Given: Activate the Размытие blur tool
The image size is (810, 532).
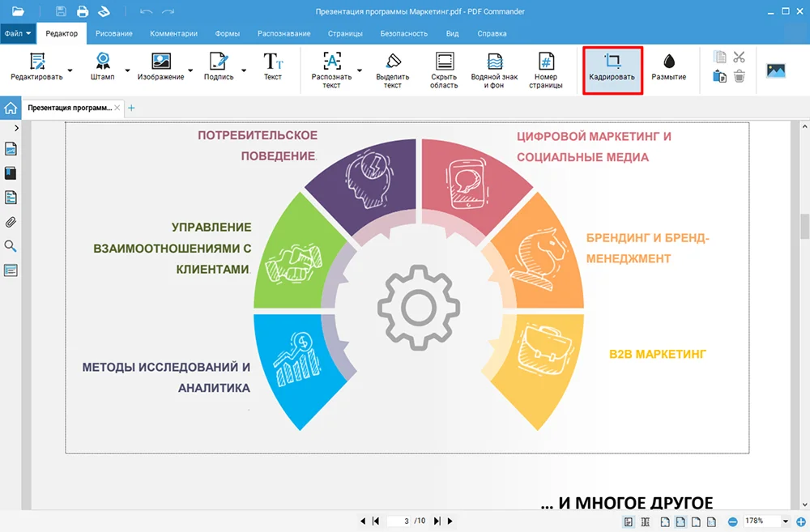Looking at the screenshot, I should click(x=668, y=68).
